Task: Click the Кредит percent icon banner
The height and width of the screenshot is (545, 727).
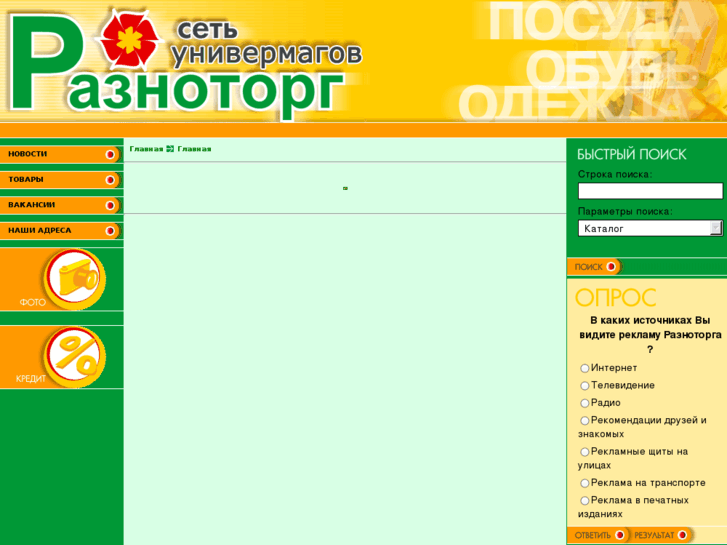Action: 62,357
